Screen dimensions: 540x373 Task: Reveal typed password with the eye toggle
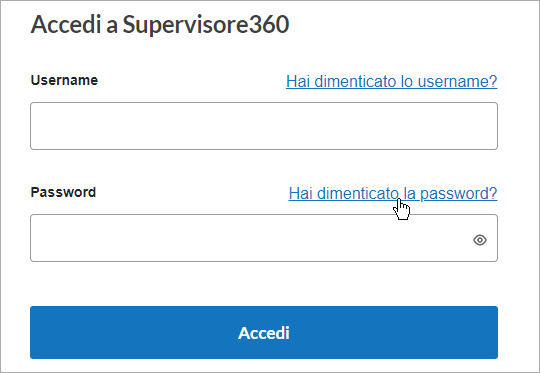480,240
